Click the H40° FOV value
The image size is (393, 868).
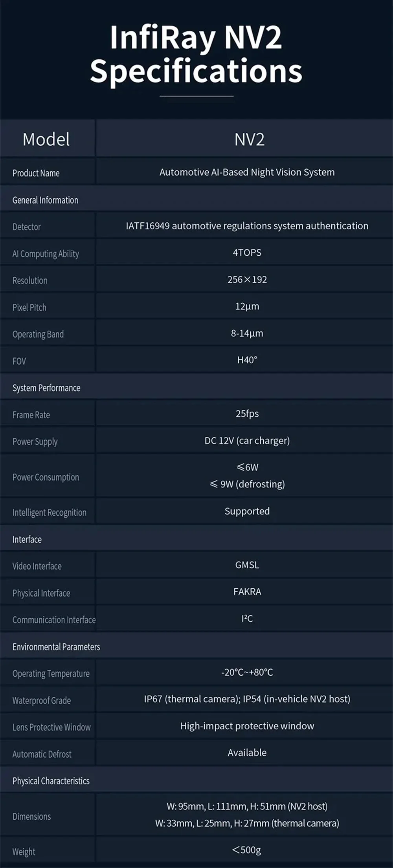tap(247, 360)
